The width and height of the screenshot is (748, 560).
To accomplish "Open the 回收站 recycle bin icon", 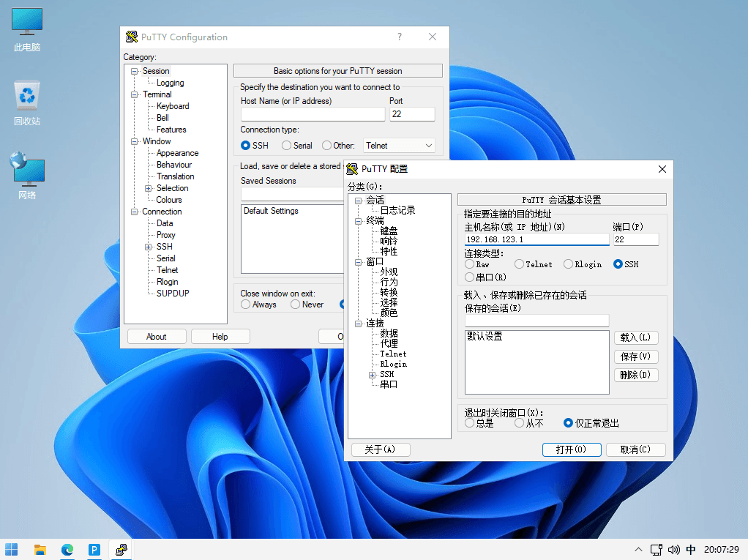I will click(x=26, y=103).
